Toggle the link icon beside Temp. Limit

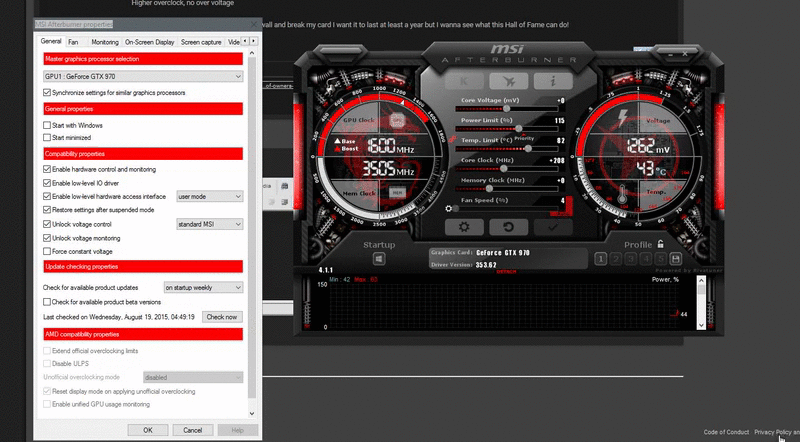pyautogui.click(x=452, y=139)
